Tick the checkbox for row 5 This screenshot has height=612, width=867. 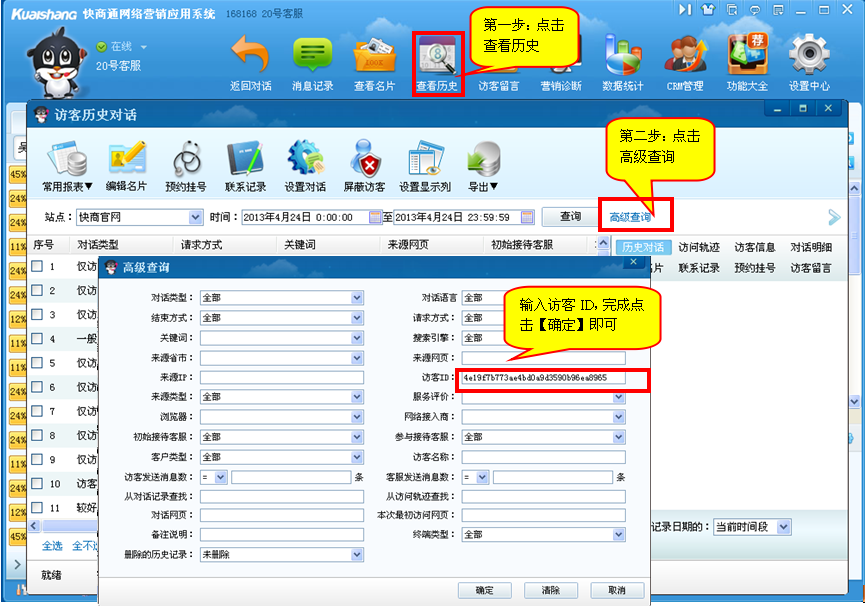click(37, 363)
